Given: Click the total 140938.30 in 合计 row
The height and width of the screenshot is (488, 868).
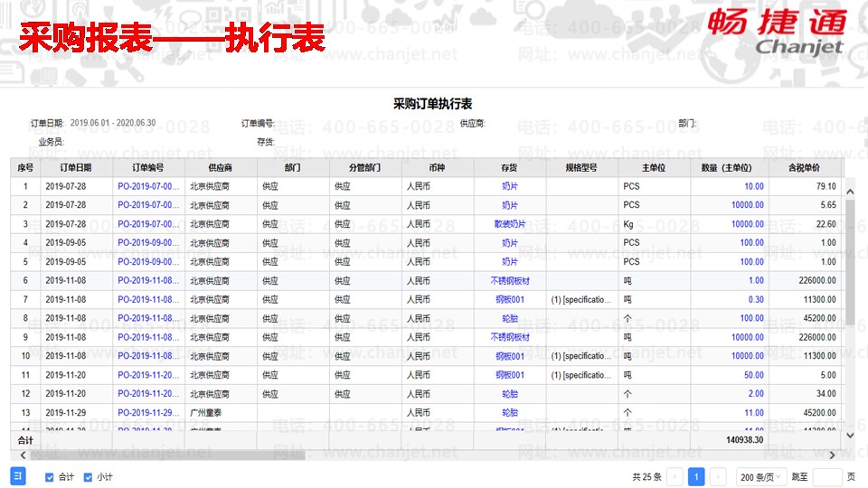Looking at the screenshot, I should [744, 440].
